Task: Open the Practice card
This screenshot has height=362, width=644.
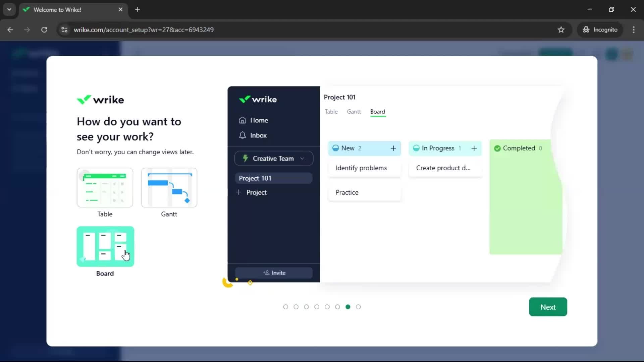Action: coord(365,192)
